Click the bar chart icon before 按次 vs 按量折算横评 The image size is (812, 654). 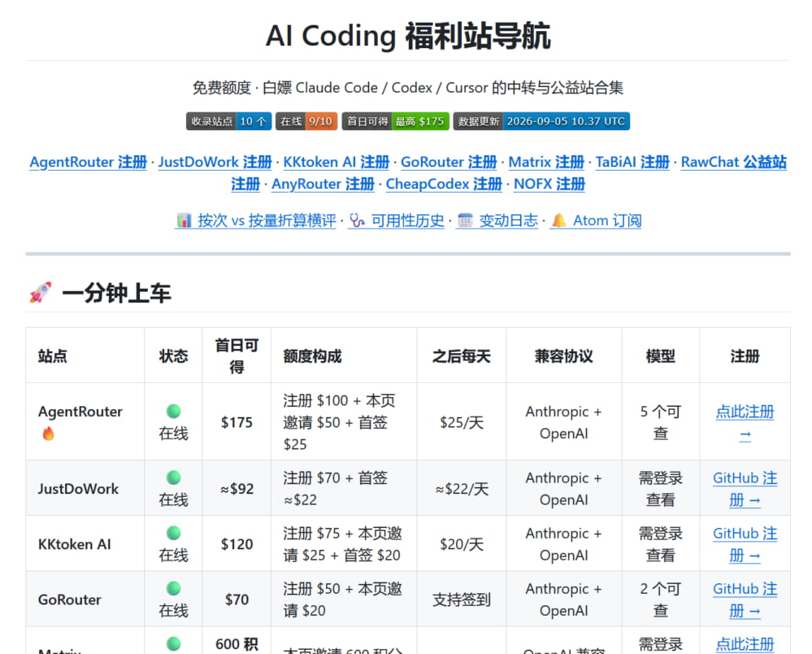[184, 220]
